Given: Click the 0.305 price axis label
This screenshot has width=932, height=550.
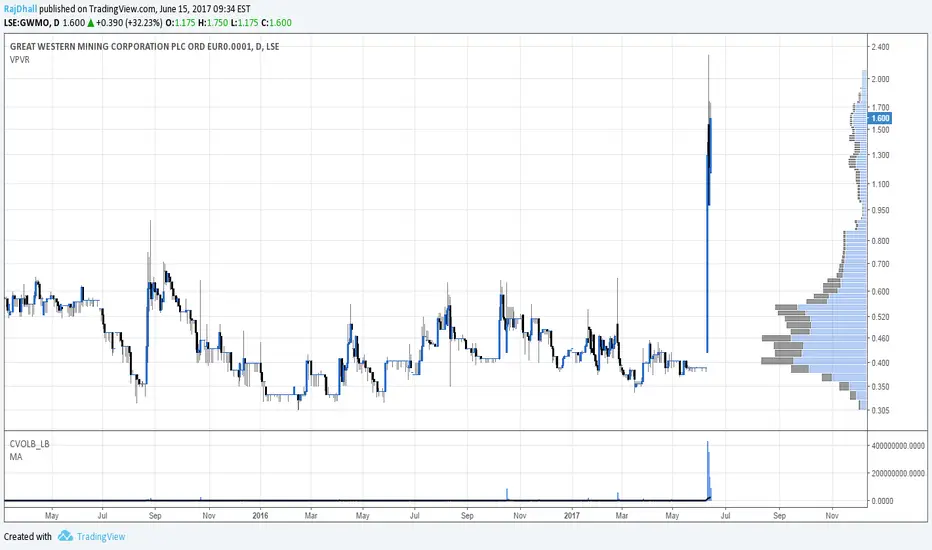Looking at the screenshot, I should click(880, 410).
